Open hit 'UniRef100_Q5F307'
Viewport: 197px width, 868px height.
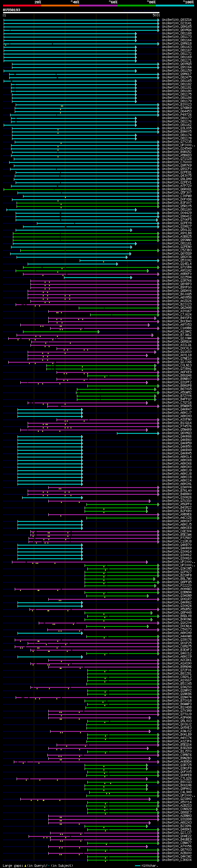[x=177, y=192]
